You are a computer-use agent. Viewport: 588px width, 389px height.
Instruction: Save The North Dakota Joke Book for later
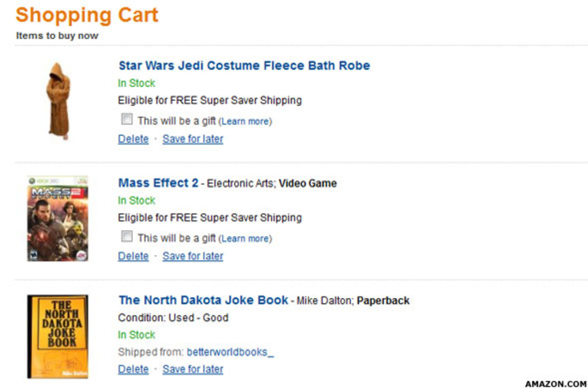pos(193,369)
